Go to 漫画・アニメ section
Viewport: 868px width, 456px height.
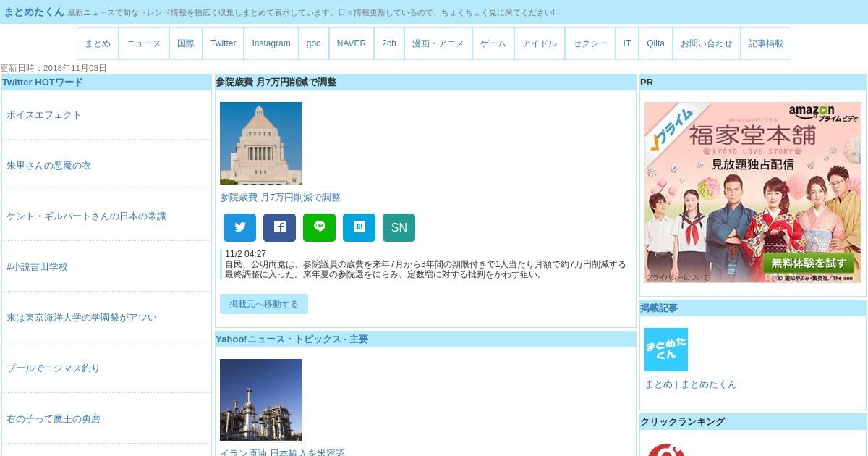pos(438,43)
